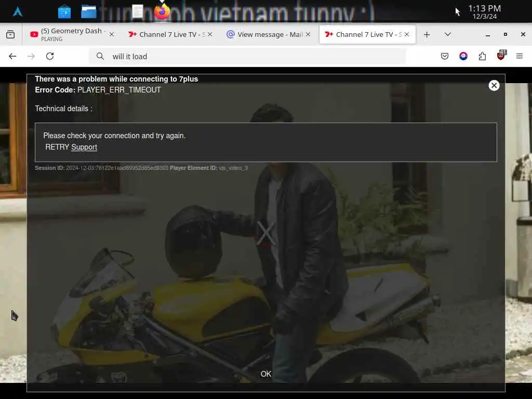532x399 pixels.
Task: Open the text editor taskbar icon
Action: pyautogui.click(x=137, y=11)
